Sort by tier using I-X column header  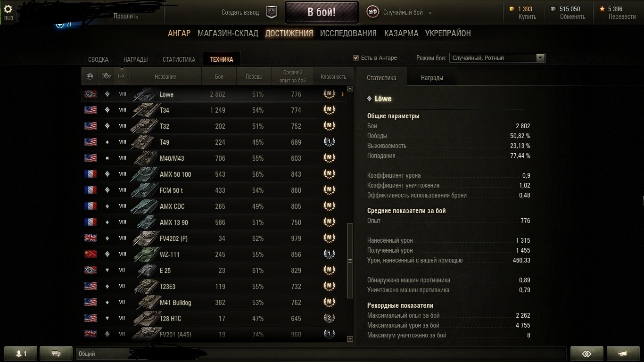coord(121,76)
